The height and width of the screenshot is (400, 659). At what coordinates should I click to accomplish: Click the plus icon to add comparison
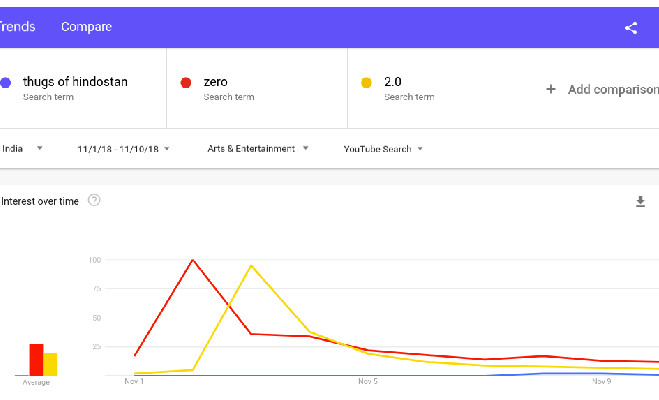pyautogui.click(x=550, y=89)
